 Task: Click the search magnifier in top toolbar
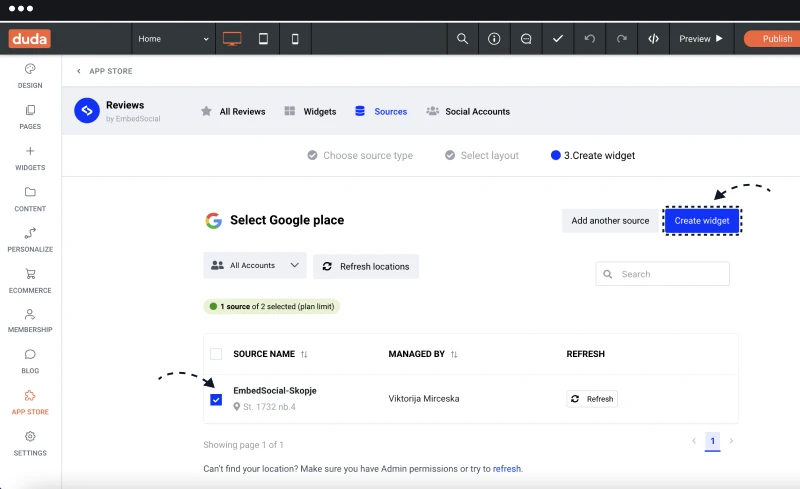(462, 39)
